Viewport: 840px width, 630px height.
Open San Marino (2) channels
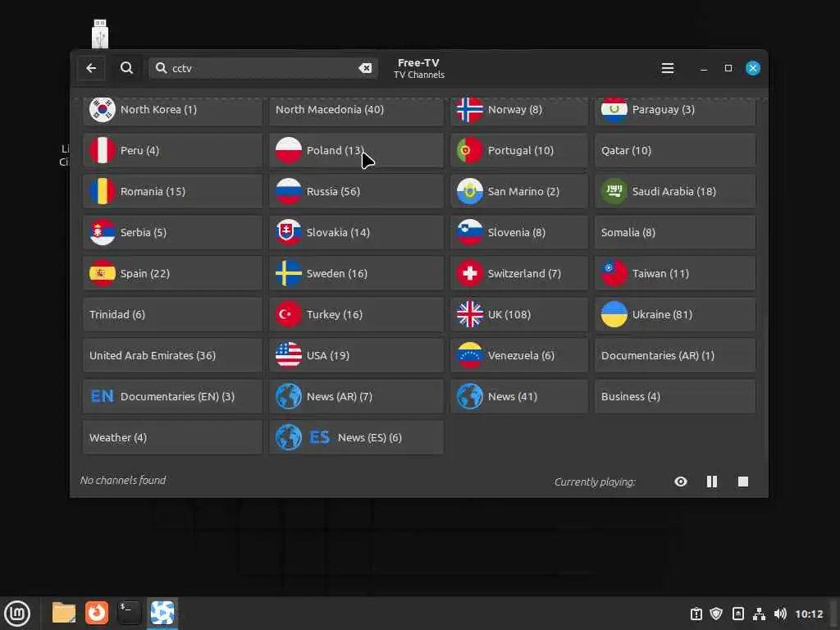[x=518, y=191]
